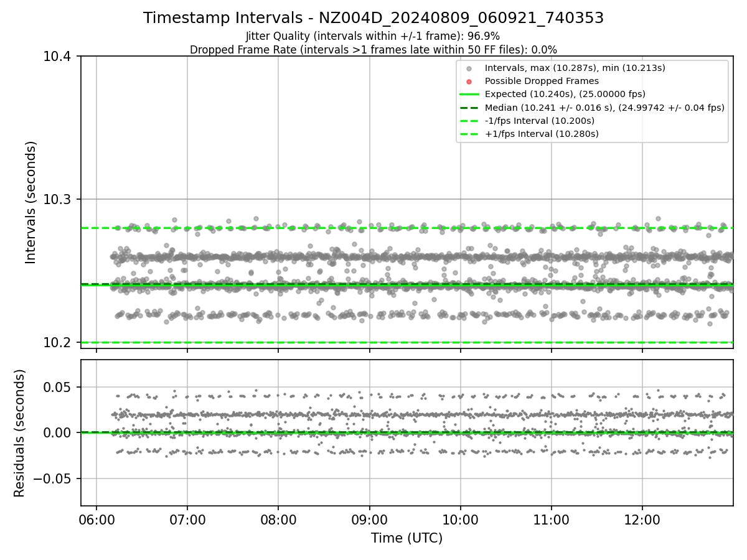Click legend entry 'Possible Dropped Frames'

(542, 81)
